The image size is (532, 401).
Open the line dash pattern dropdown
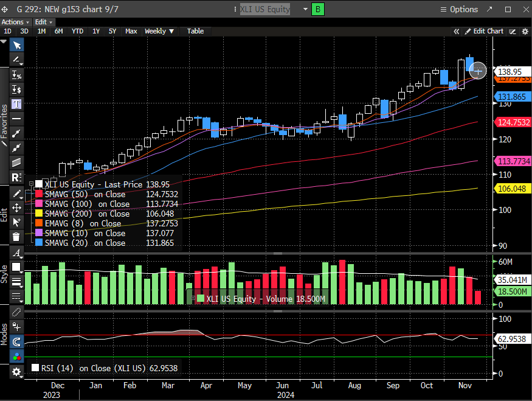pos(16,296)
